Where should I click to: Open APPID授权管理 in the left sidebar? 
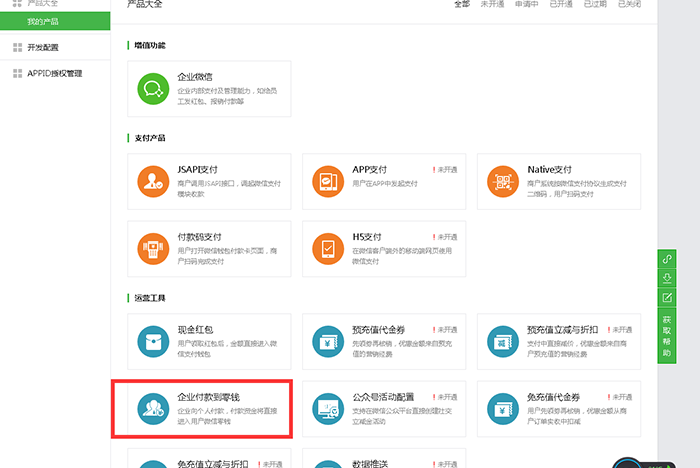55,73
